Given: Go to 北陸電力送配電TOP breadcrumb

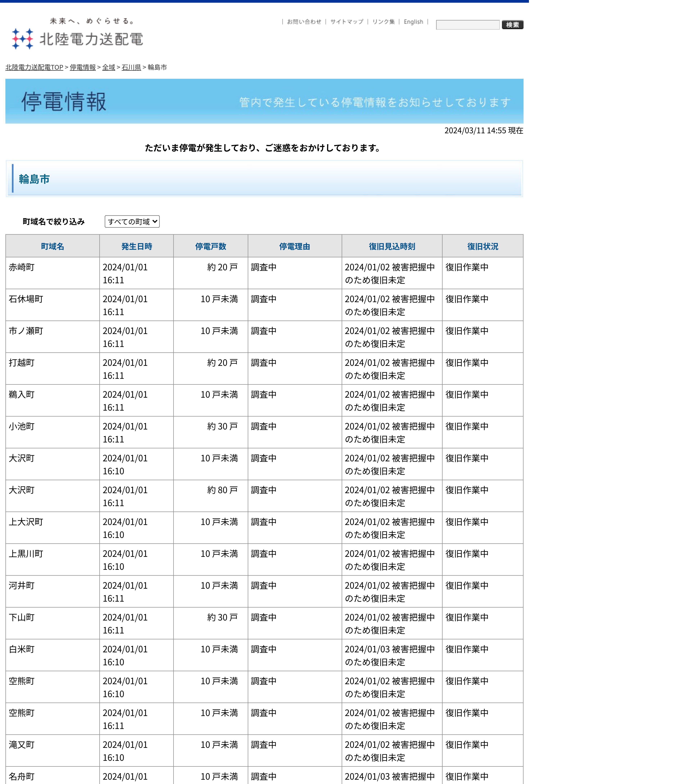Looking at the screenshot, I should pos(34,67).
